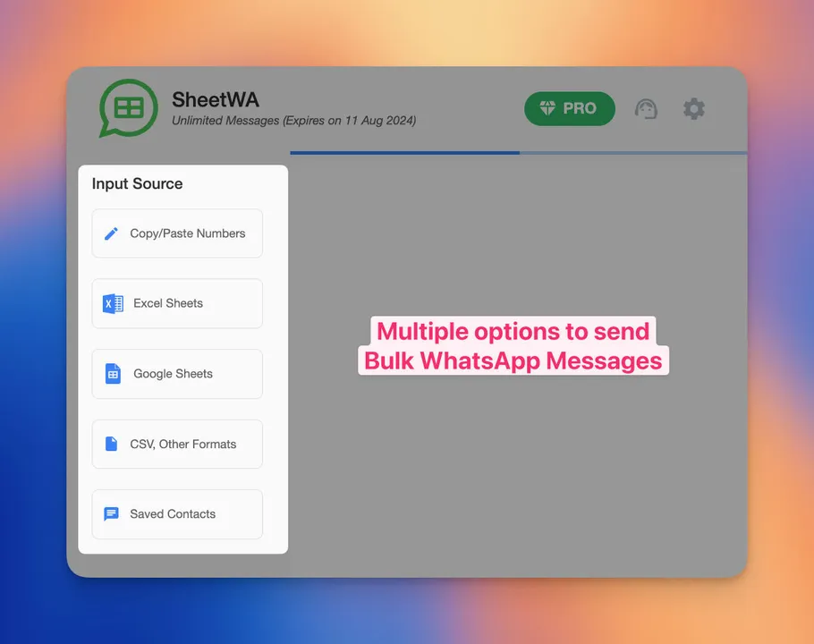Select the Excel Sheets input option
This screenshot has width=814, height=644.
coord(176,303)
